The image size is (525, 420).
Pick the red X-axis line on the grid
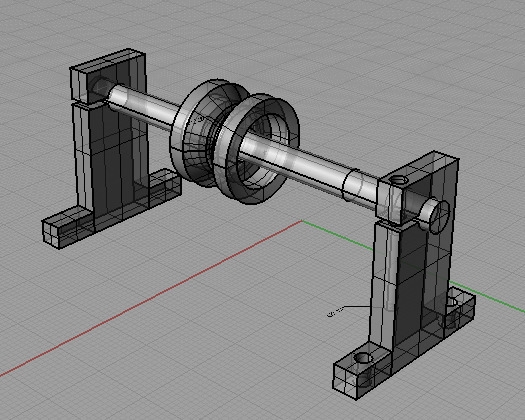click(x=151, y=298)
